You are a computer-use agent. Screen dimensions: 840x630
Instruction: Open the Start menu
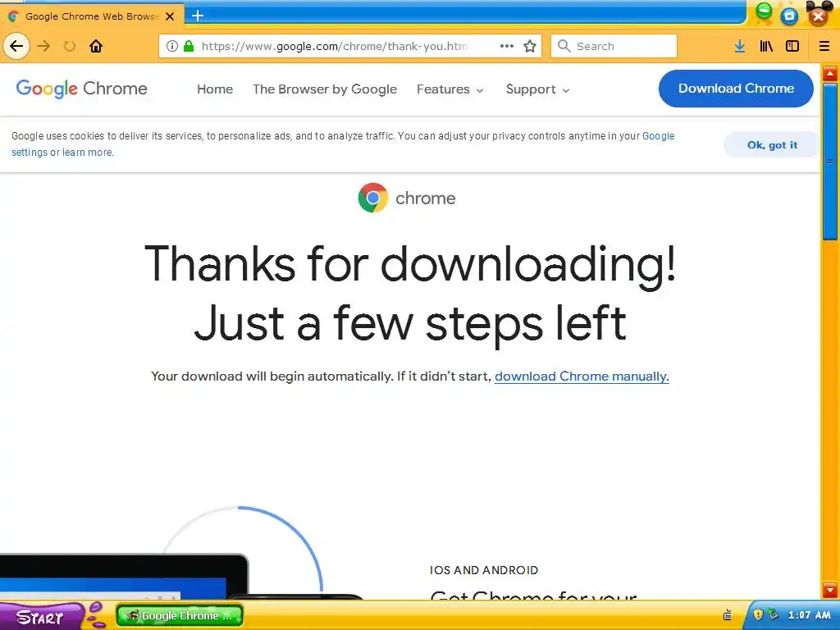(43, 616)
